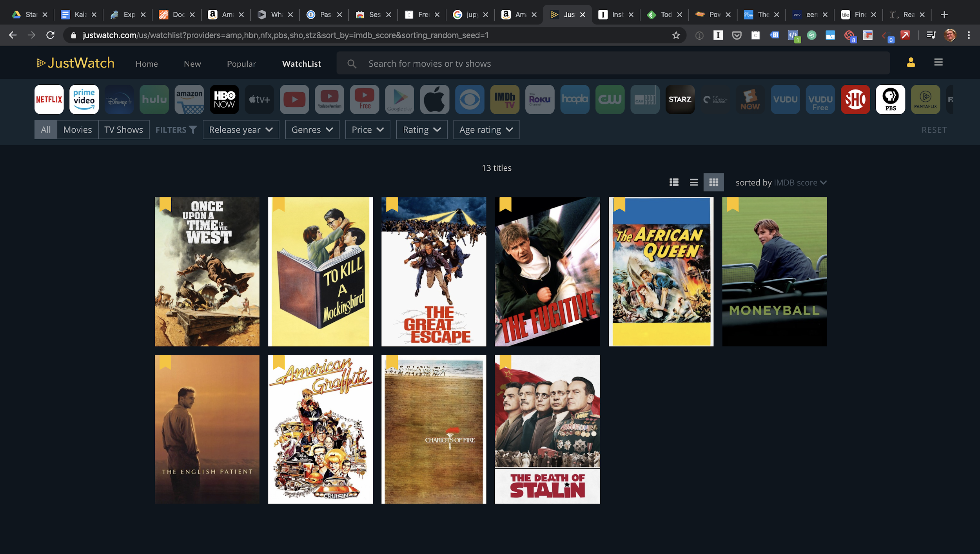Click the IMDb TV provider icon
The image size is (980, 554).
(x=505, y=99)
